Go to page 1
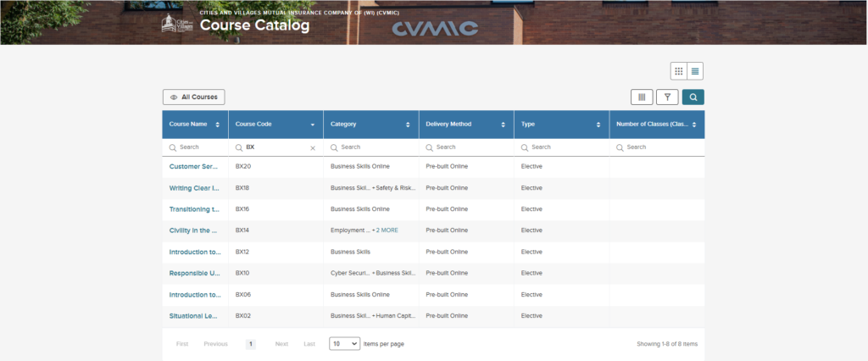The height and width of the screenshot is (361, 868). click(x=251, y=344)
